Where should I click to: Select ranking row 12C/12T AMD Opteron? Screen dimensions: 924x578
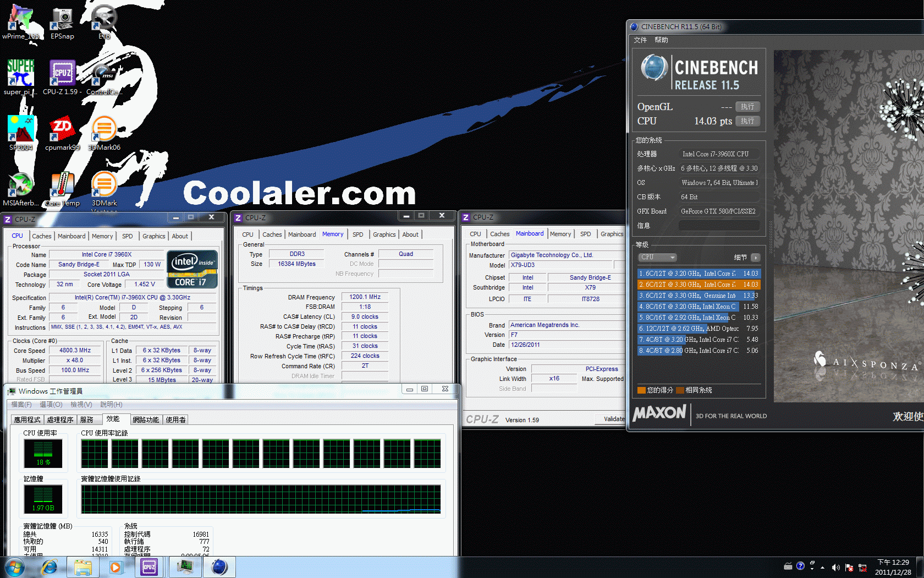pos(699,329)
